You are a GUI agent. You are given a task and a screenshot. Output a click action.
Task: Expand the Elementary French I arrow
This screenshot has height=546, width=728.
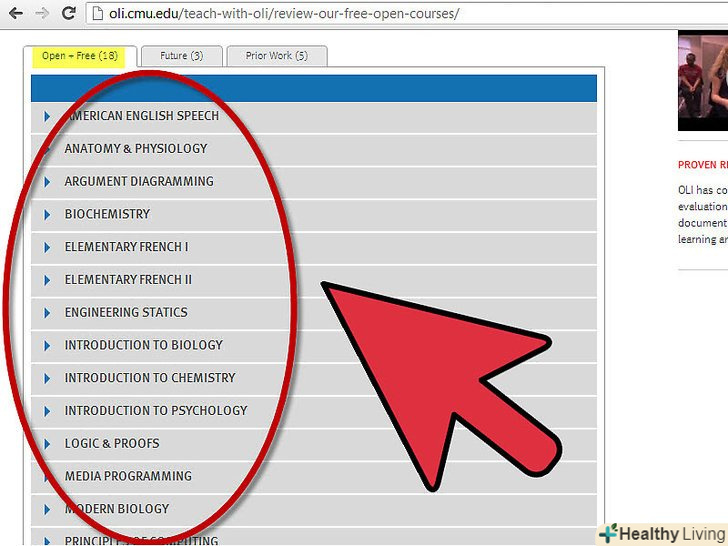pos(47,247)
